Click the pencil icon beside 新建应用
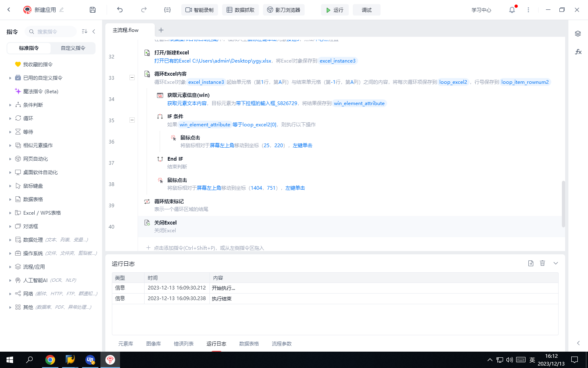The image size is (588, 368). pos(62,10)
